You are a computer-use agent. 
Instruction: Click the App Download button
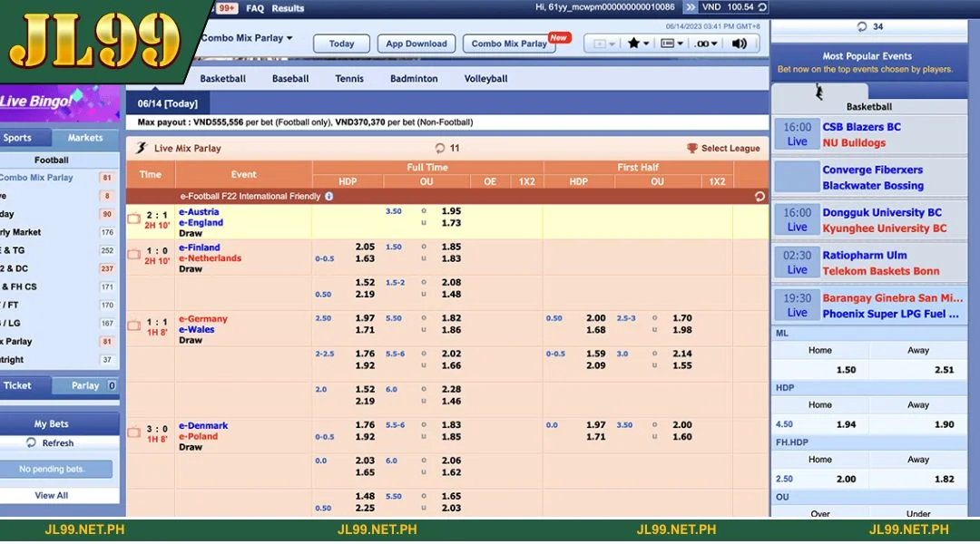[416, 43]
